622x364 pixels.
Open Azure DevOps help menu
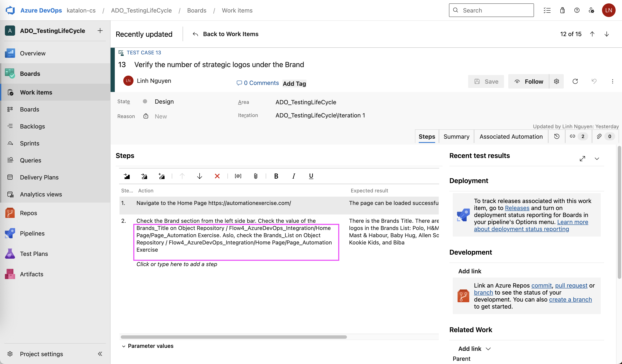click(x=577, y=10)
